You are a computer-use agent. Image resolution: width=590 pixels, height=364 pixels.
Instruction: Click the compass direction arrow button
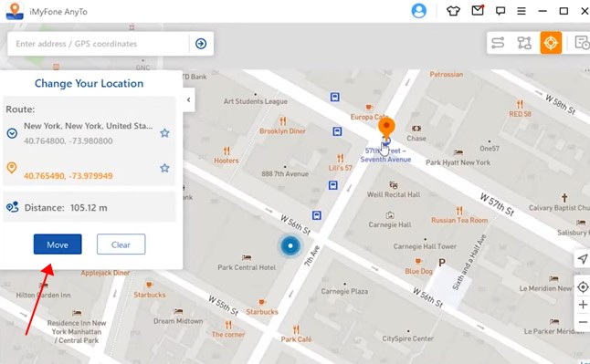[x=583, y=259]
